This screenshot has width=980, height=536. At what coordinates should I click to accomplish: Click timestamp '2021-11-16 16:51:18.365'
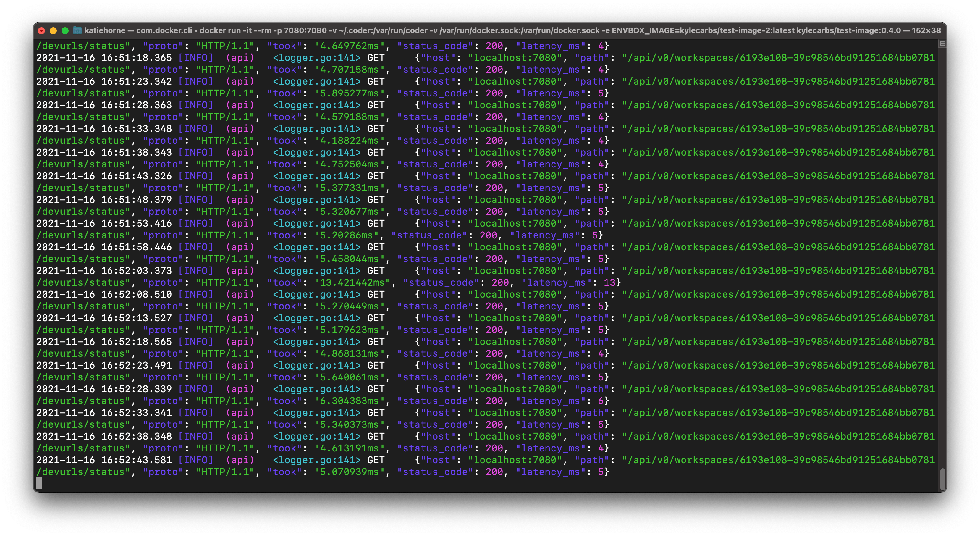(104, 58)
